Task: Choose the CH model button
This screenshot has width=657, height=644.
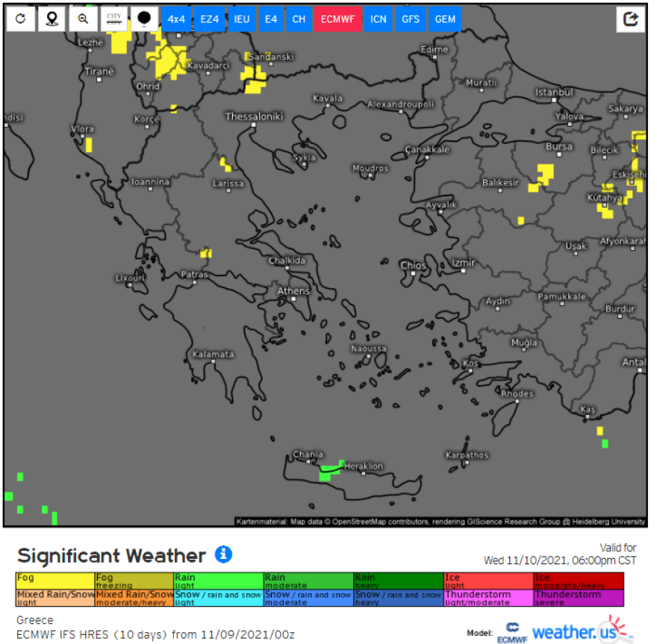Action: 299,19
